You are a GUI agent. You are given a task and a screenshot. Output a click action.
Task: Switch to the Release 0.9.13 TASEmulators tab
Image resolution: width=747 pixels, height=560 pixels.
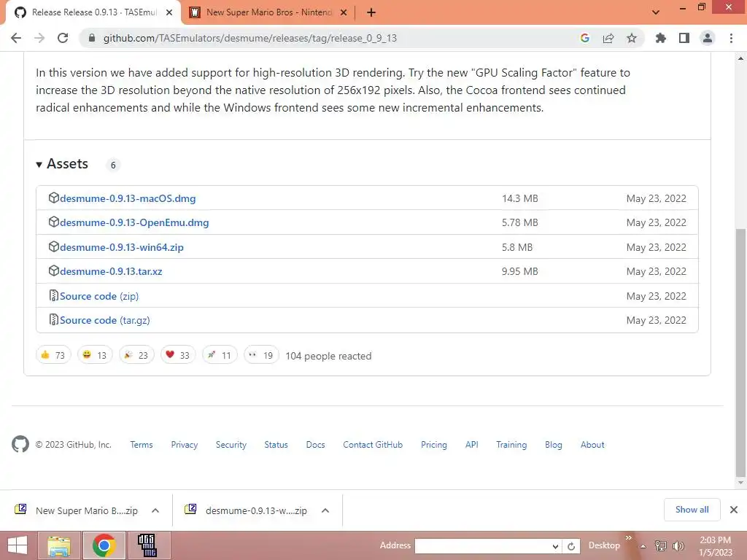(93, 12)
